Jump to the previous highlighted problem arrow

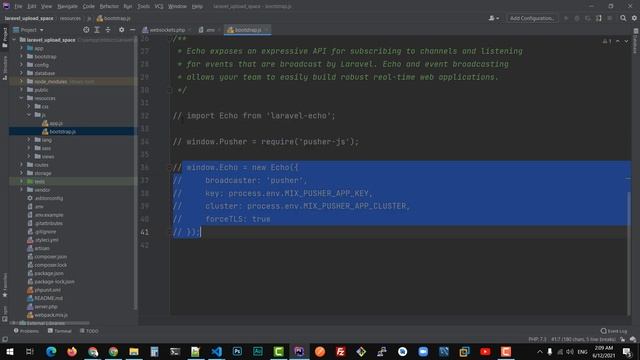[x=618, y=41]
